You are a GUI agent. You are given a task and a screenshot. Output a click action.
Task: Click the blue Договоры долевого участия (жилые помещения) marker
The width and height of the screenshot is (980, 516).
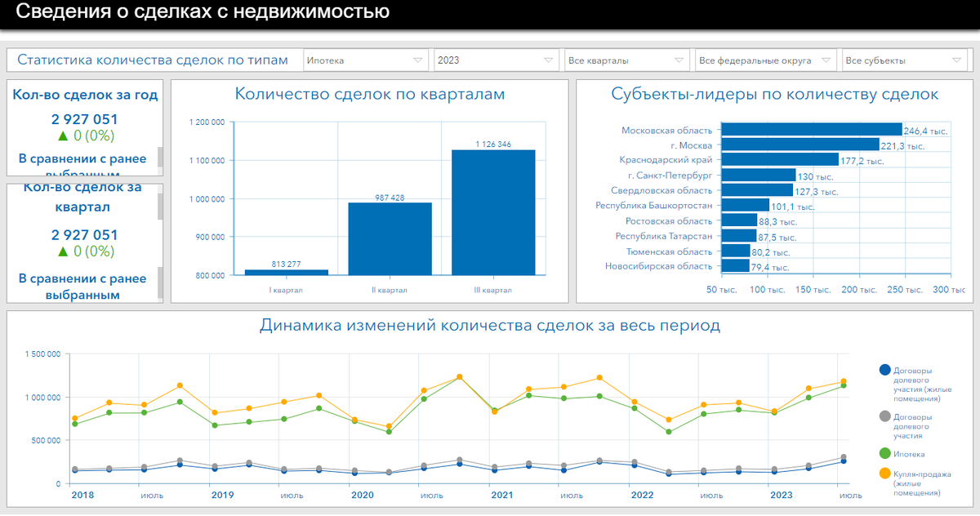(x=884, y=370)
